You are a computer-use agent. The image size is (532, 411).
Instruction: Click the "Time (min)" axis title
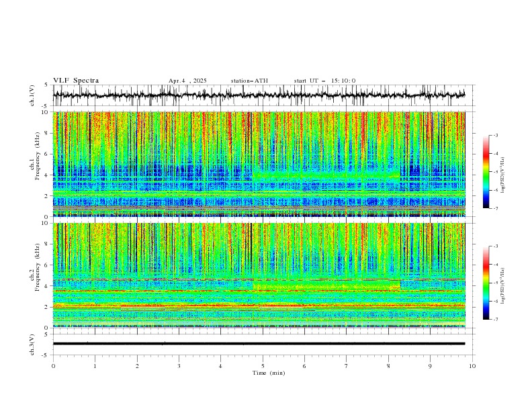269,373
